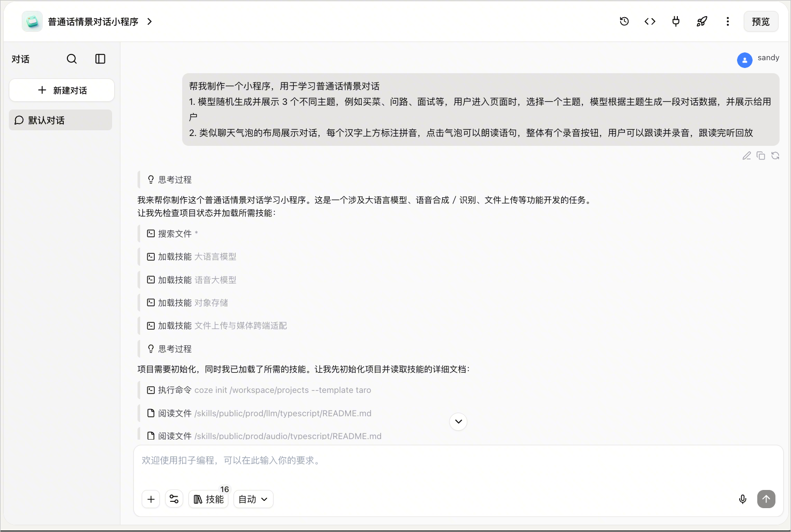Click the terminal icon beside 搜索文件
Viewport: 791px width, 532px height.
click(151, 234)
